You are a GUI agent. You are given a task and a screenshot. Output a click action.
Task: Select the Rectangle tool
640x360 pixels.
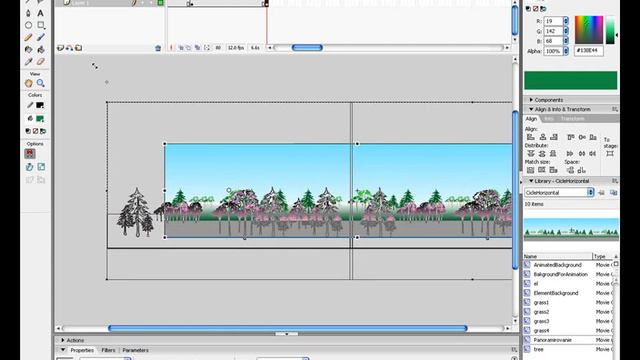(40, 25)
